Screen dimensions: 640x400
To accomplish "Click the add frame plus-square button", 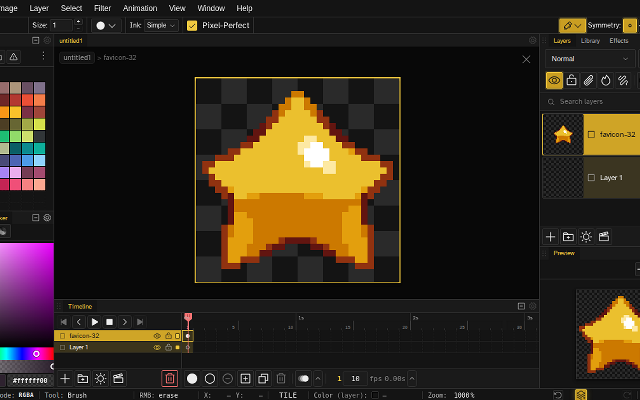I will point(245,379).
